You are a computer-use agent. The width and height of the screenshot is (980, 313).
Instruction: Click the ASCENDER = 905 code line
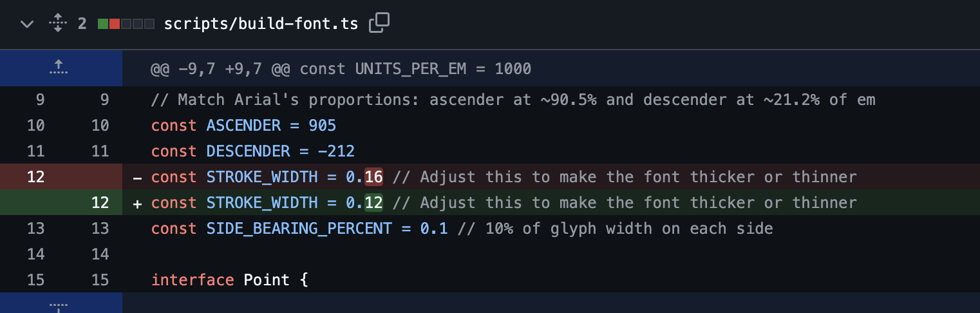point(243,126)
